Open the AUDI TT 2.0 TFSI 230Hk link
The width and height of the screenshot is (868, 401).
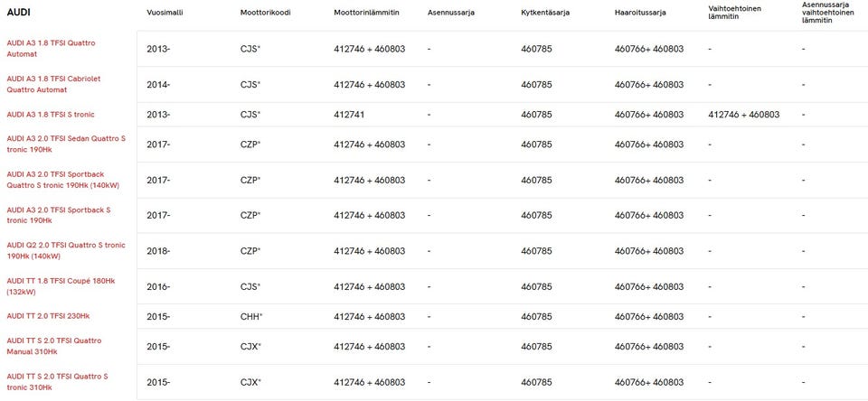click(48, 316)
